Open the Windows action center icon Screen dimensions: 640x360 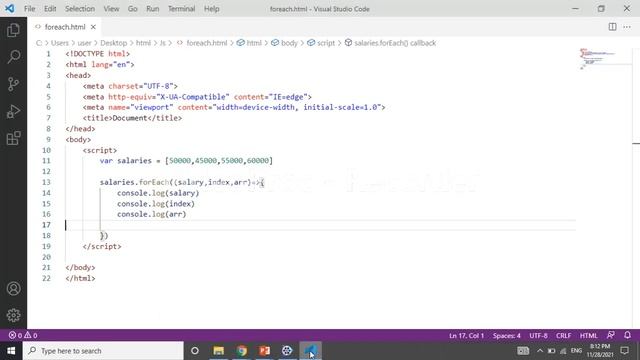click(x=624, y=351)
